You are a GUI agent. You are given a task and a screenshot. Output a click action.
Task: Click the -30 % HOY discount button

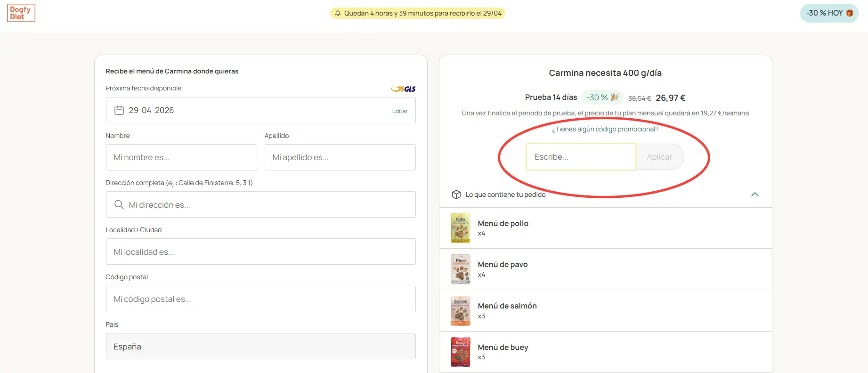[829, 13]
